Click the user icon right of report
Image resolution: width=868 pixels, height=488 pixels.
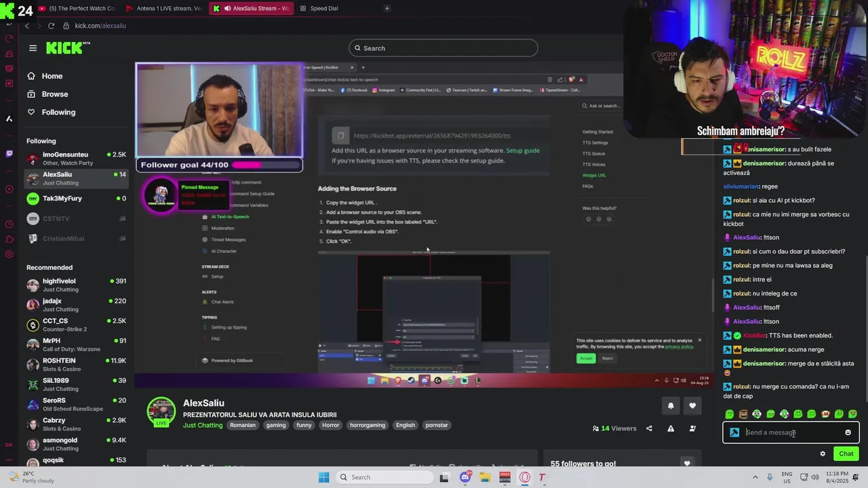[692, 428]
